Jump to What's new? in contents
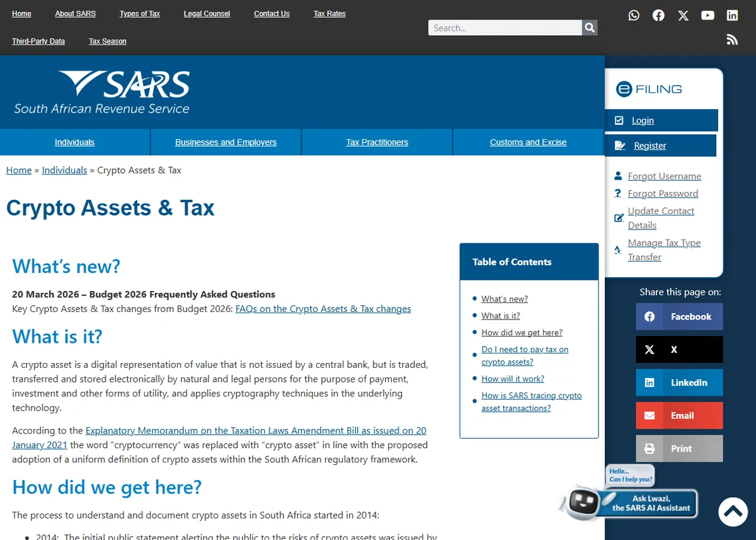This screenshot has width=756, height=540. pos(505,299)
